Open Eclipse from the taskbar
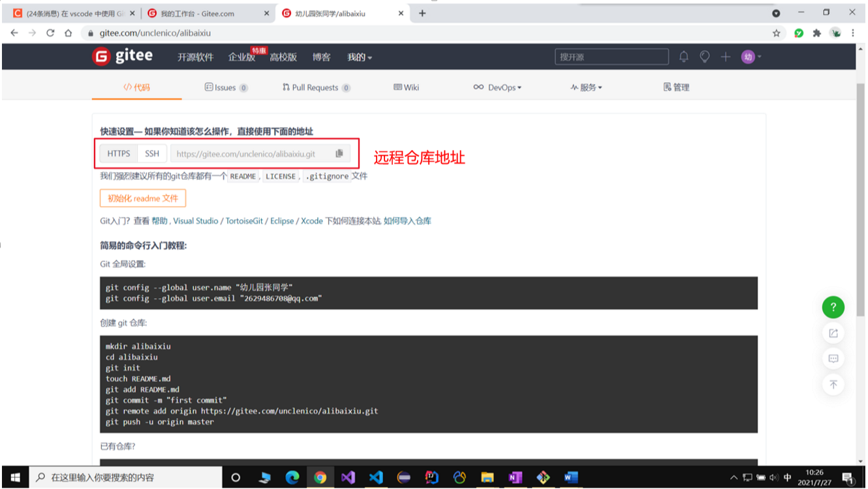Viewport: 868px width, 489px height. tap(404, 477)
